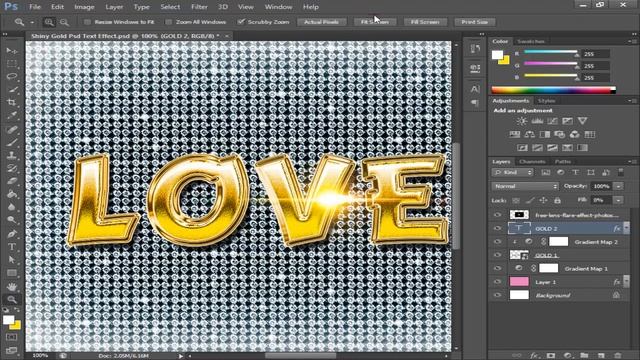Open the Color panel options menu
The width and height of the screenshot is (640, 360).
(632, 41)
